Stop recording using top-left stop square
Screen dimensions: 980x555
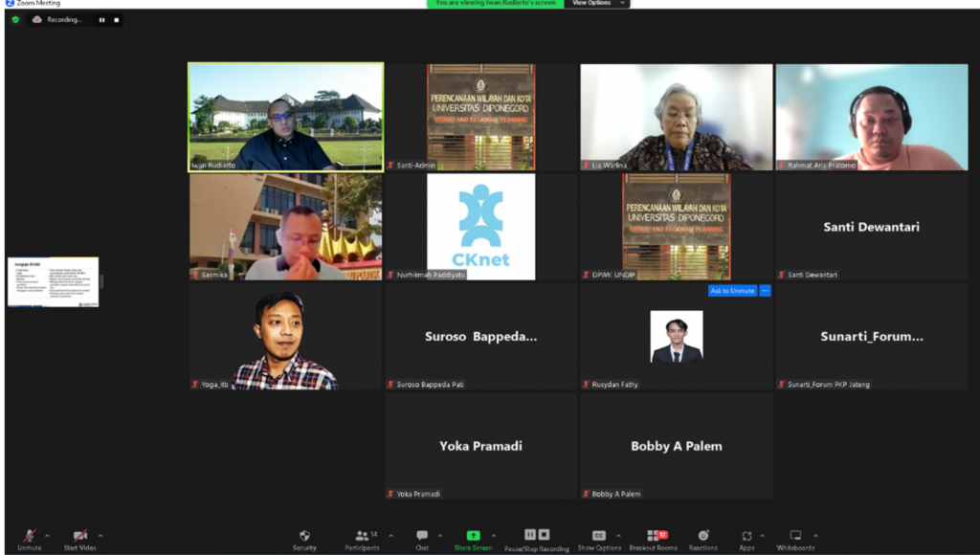[117, 19]
